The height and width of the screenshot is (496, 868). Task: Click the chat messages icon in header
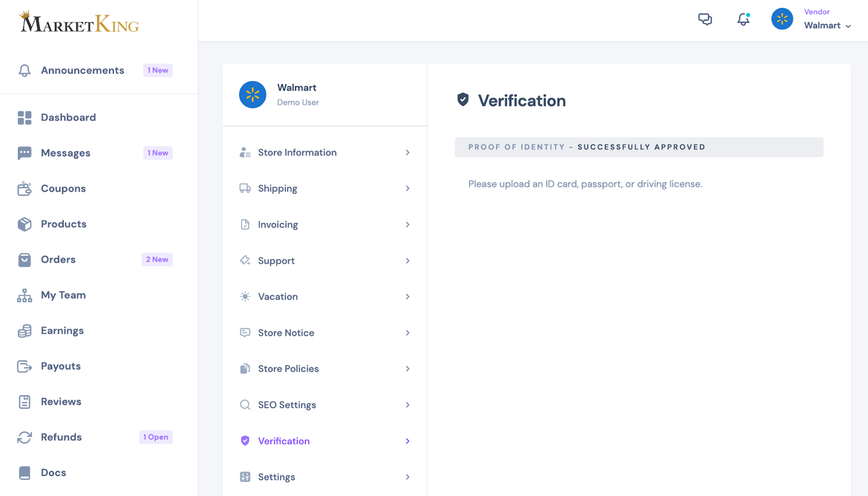(x=705, y=20)
